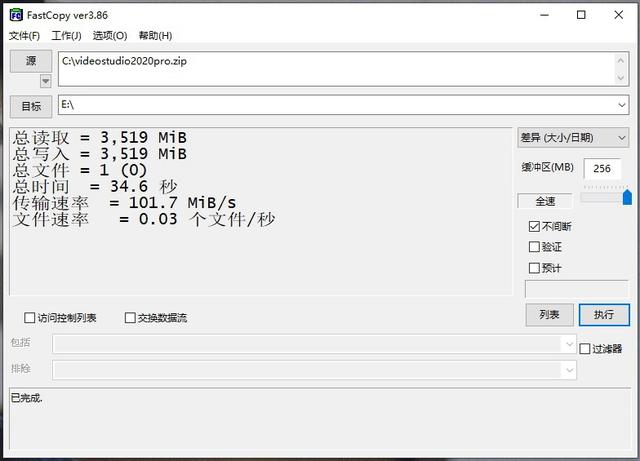
Task: Close the FastCopy window
Action: click(x=619, y=15)
